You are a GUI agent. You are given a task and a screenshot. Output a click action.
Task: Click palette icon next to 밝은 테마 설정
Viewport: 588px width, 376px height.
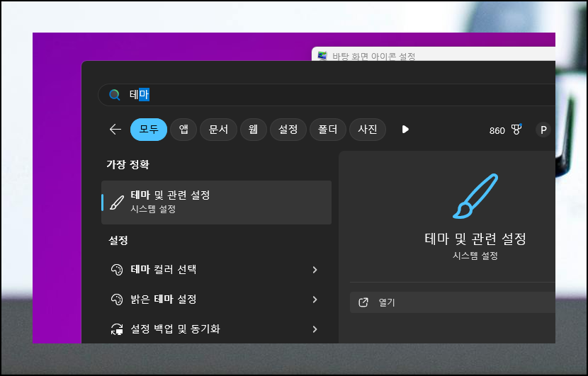pyautogui.click(x=117, y=299)
